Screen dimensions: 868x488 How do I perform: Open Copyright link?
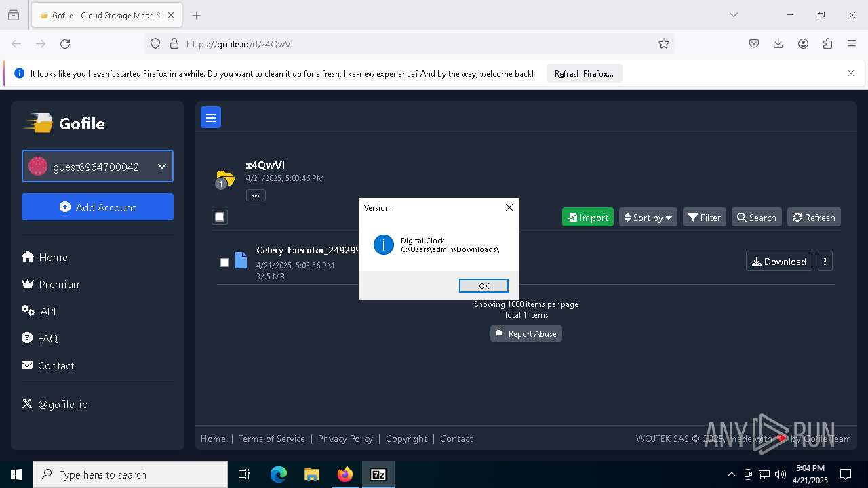407,439
